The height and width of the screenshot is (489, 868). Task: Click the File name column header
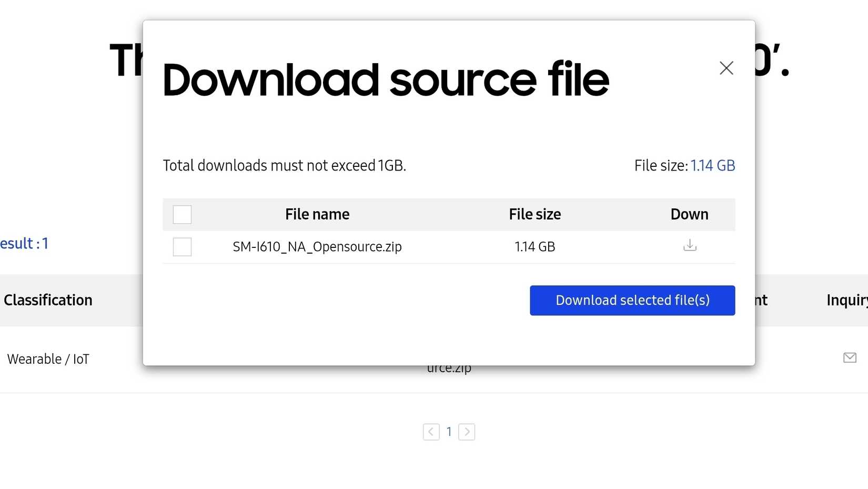317,214
